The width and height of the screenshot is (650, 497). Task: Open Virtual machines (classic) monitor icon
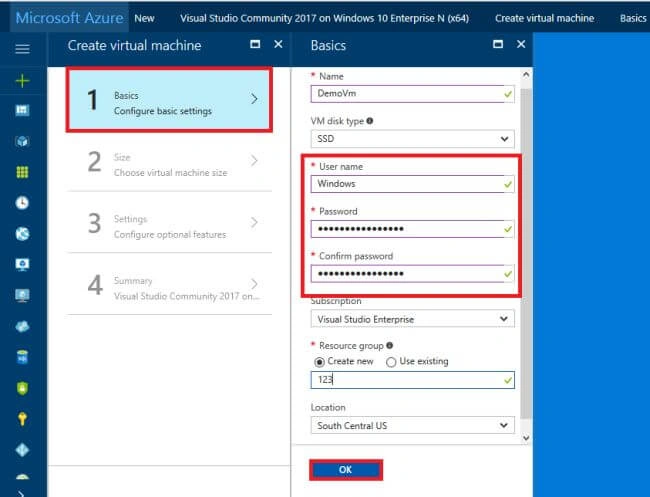tap(22, 264)
